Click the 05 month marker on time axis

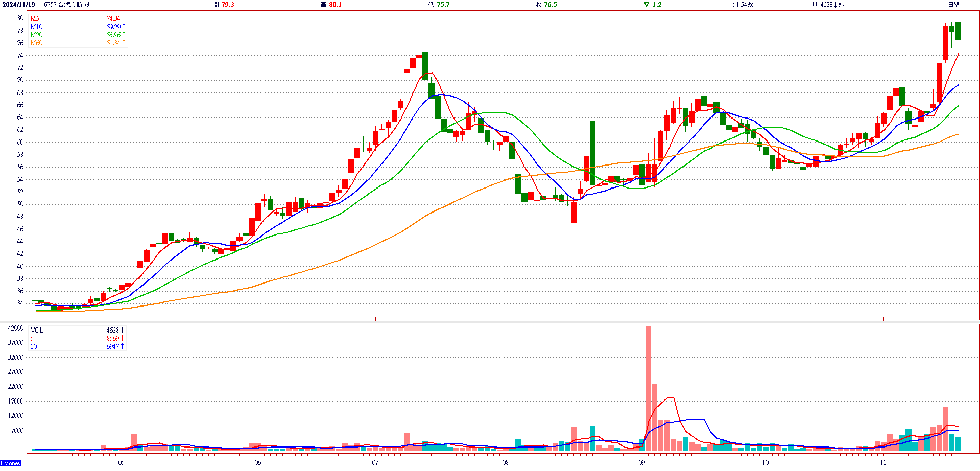pos(121,462)
